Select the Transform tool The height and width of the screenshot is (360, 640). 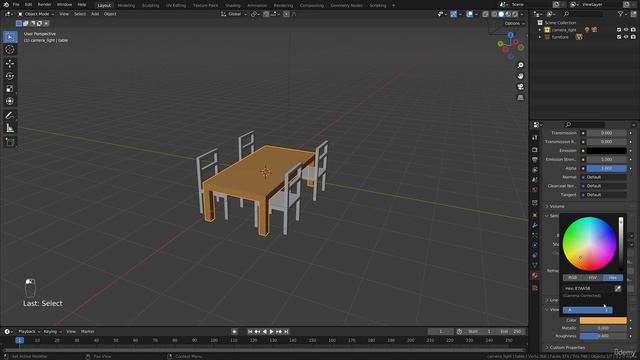tap(10, 101)
